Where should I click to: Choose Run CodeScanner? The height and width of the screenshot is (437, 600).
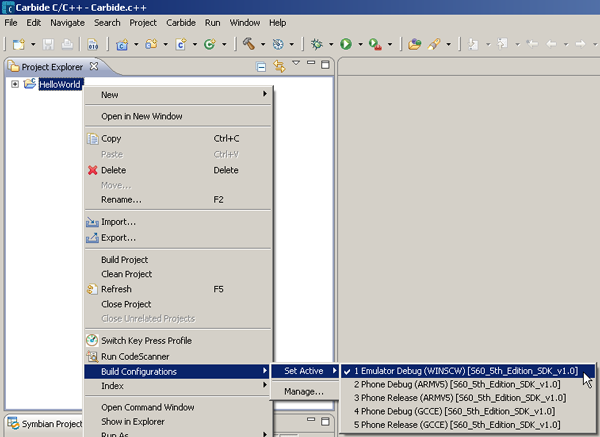click(178, 356)
